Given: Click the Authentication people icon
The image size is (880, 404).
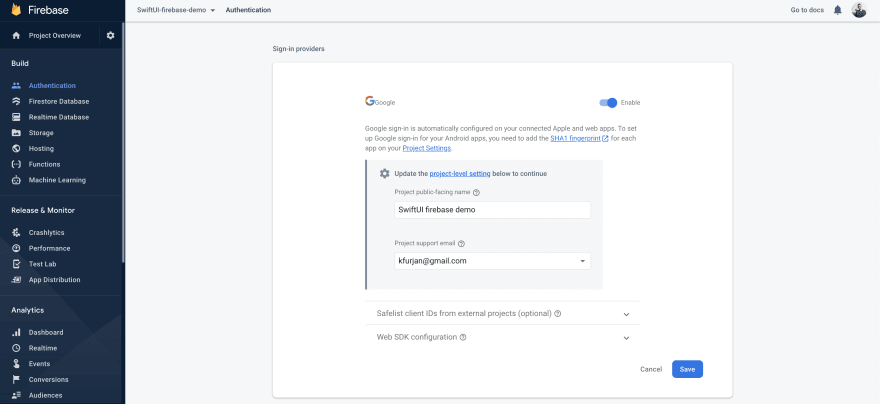Looking at the screenshot, I should (16, 86).
